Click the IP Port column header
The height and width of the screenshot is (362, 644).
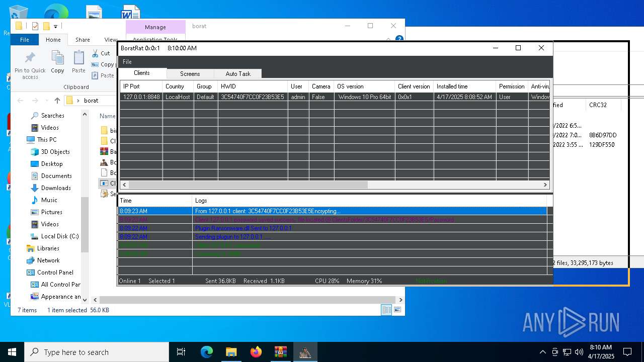point(141,86)
